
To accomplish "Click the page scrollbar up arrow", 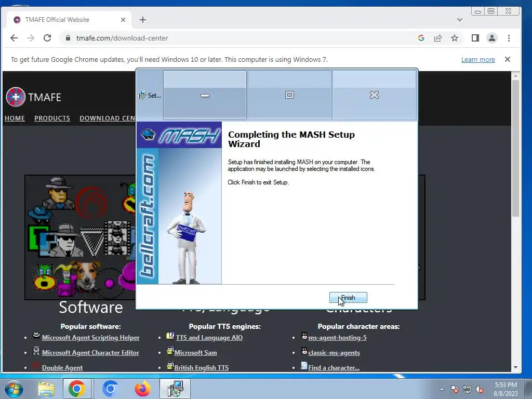I will click(515, 76).
